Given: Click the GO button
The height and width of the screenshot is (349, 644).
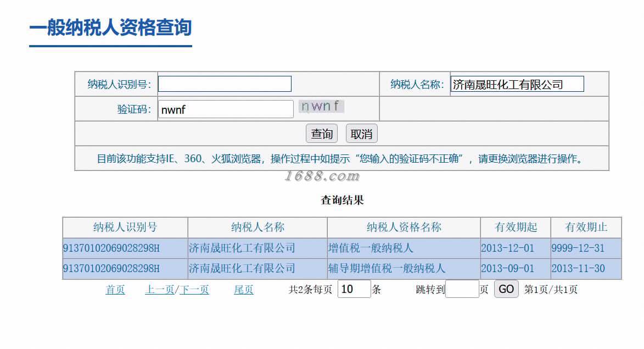Looking at the screenshot, I should pyautogui.click(x=506, y=289).
